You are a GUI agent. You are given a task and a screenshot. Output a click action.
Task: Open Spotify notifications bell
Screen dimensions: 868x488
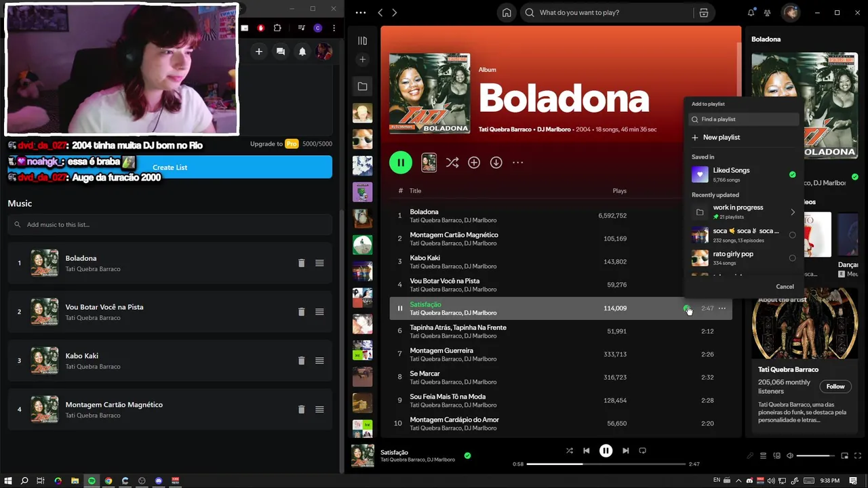click(x=751, y=12)
